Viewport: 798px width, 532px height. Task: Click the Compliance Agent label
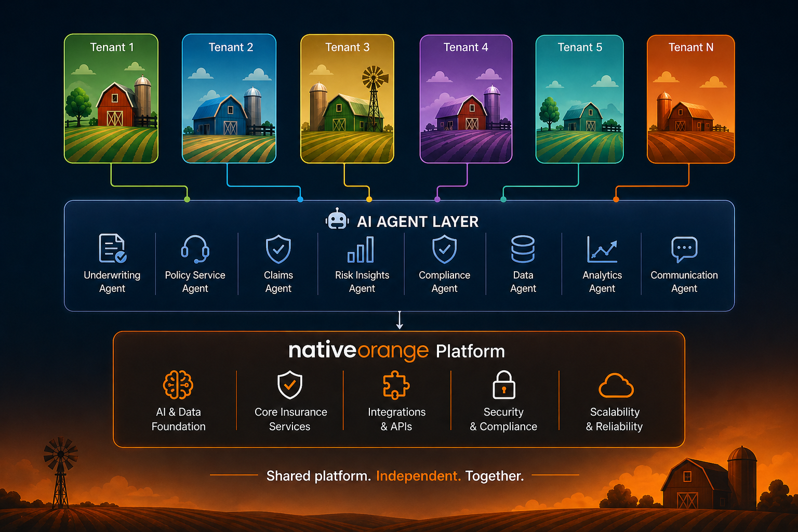pyautogui.click(x=445, y=282)
